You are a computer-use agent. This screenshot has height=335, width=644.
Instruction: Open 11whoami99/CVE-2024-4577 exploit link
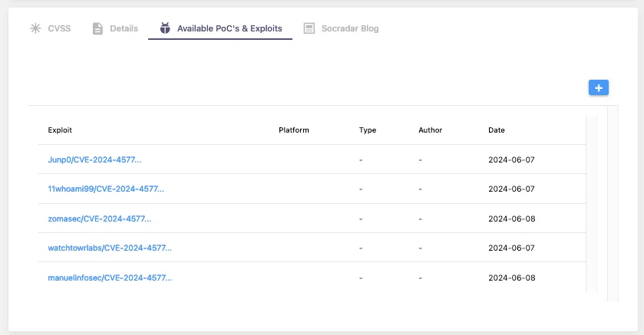click(106, 189)
